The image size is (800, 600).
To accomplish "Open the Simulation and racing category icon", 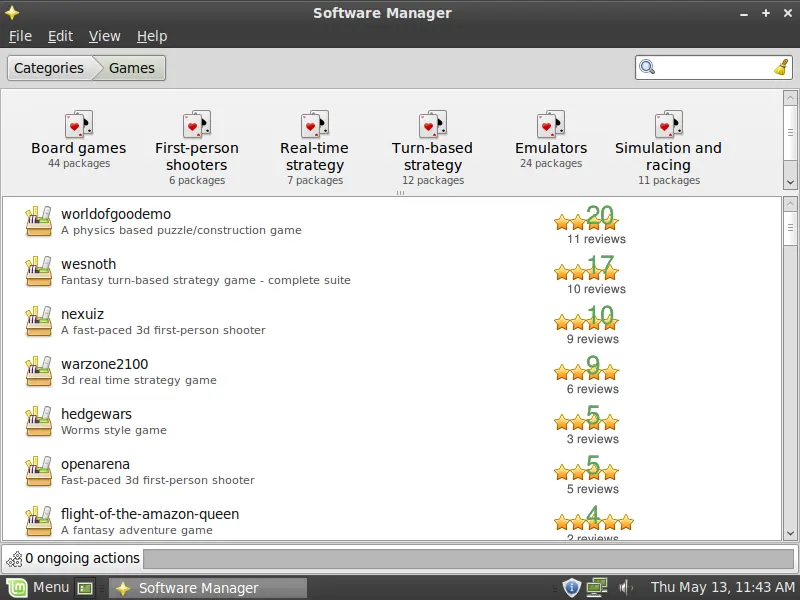I will 668,125.
